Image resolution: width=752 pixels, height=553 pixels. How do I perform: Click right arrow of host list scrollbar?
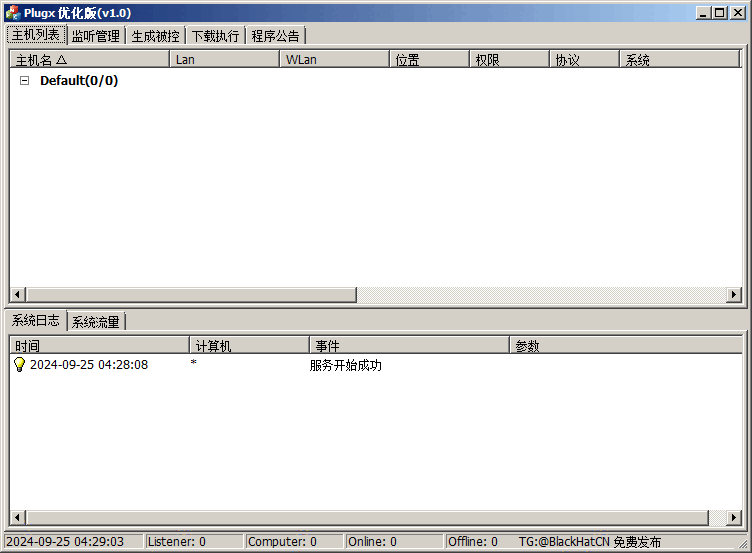click(x=735, y=295)
